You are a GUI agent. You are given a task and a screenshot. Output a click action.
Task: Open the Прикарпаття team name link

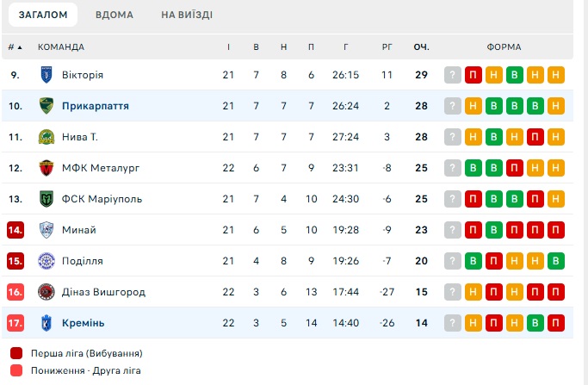(x=96, y=106)
